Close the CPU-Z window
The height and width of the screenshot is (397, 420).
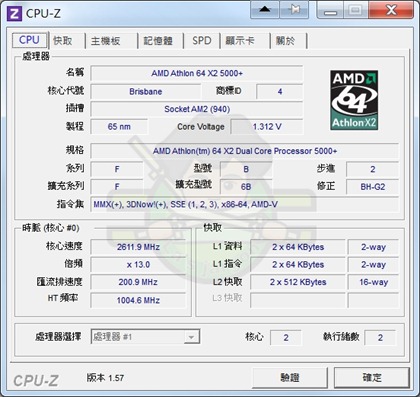(391, 10)
